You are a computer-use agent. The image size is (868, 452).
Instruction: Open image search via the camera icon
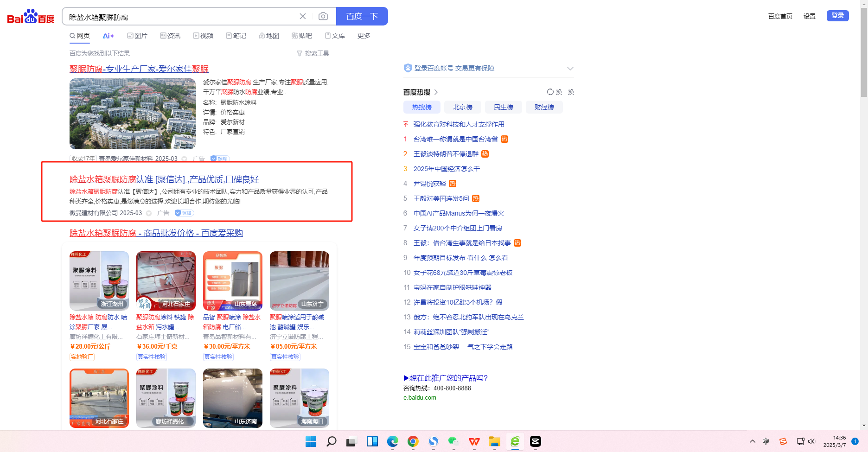(323, 16)
